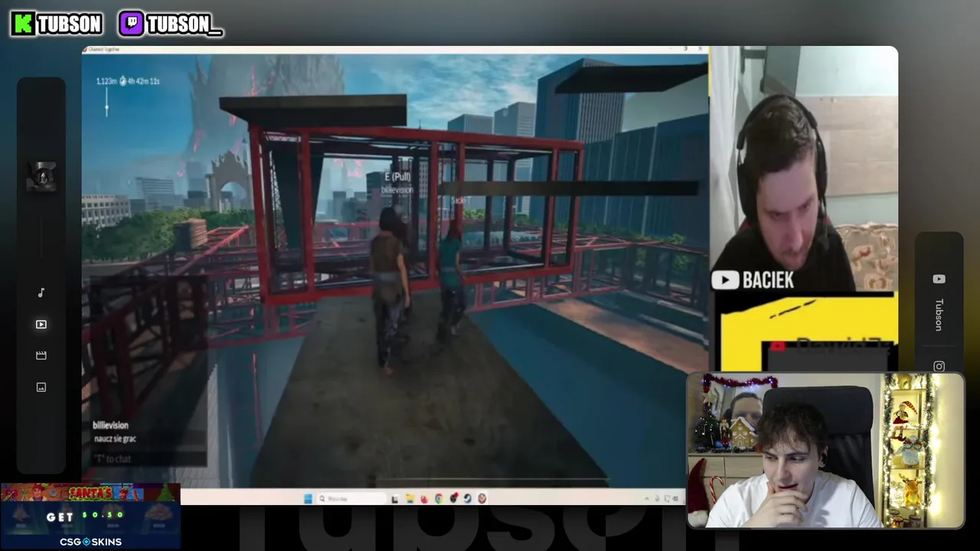The height and width of the screenshot is (551, 980).
Task: Click the TUBSON Kick channel name
Action: [70, 24]
